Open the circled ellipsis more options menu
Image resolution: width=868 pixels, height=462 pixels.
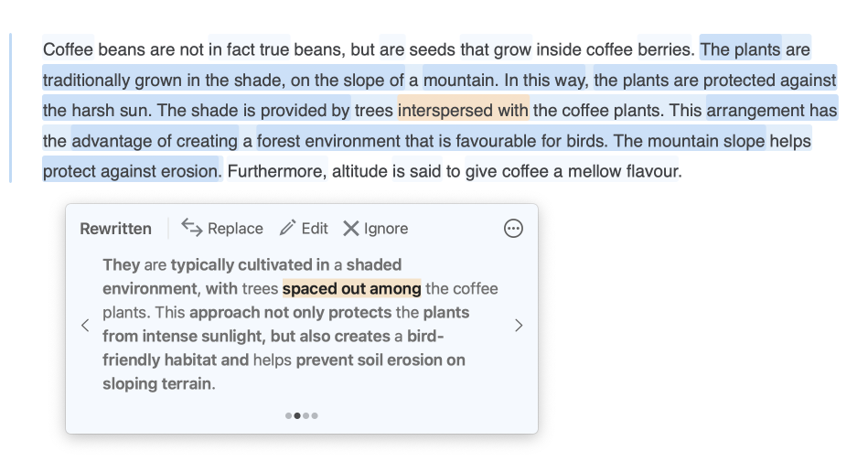(514, 229)
